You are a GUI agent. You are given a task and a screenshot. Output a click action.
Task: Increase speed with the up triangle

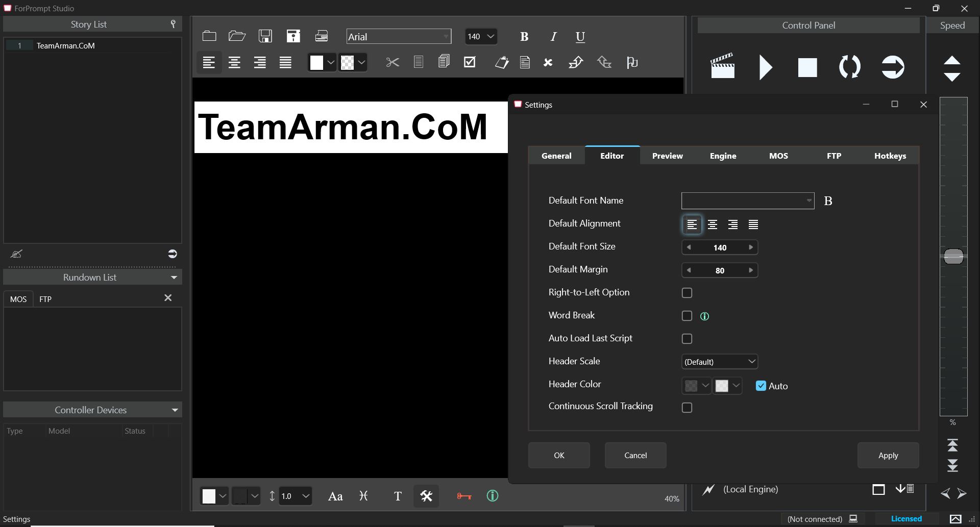tap(952, 60)
